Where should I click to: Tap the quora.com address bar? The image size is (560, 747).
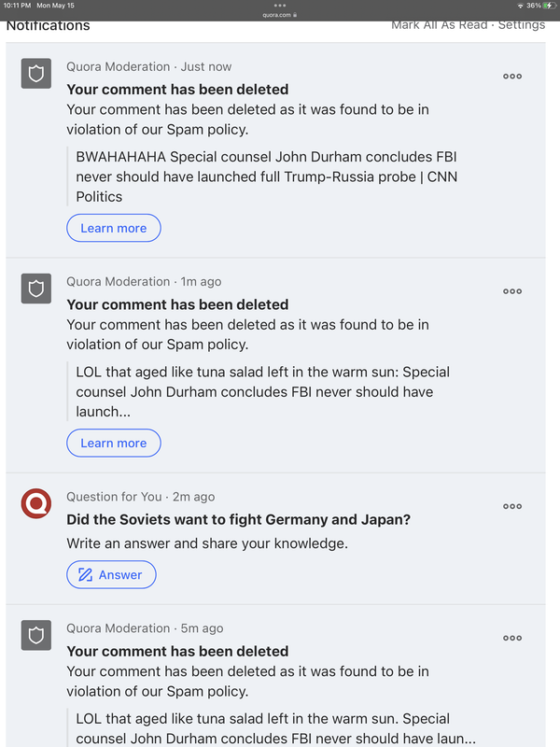[x=280, y=15]
